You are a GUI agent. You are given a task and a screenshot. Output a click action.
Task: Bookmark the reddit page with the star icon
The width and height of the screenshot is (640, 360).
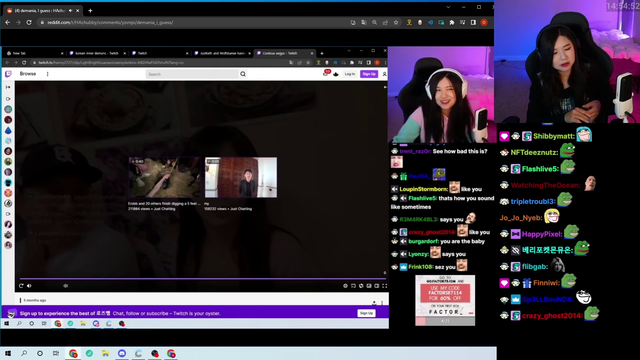pyautogui.click(x=396, y=22)
